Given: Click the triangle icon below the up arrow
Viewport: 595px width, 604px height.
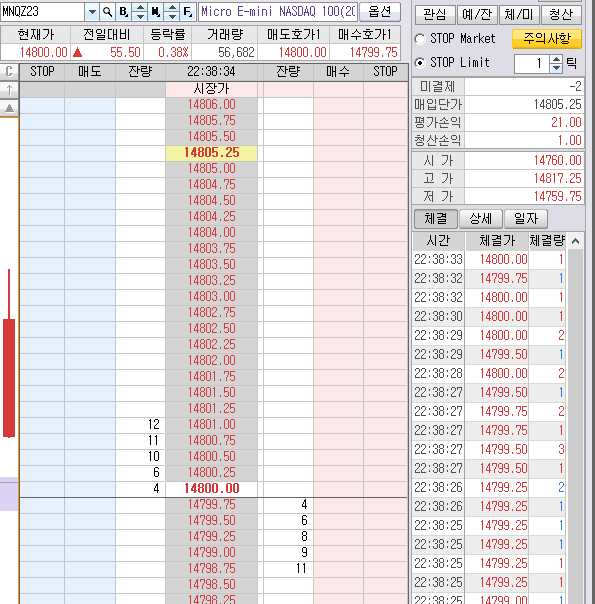Looking at the screenshot, I should 9,108.
